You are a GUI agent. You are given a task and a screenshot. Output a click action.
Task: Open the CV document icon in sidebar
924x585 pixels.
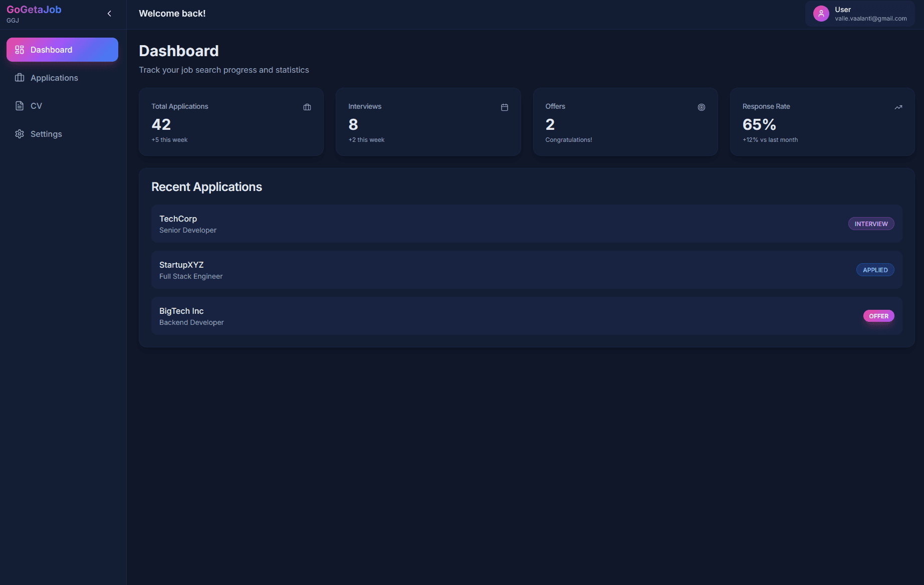click(19, 106)
